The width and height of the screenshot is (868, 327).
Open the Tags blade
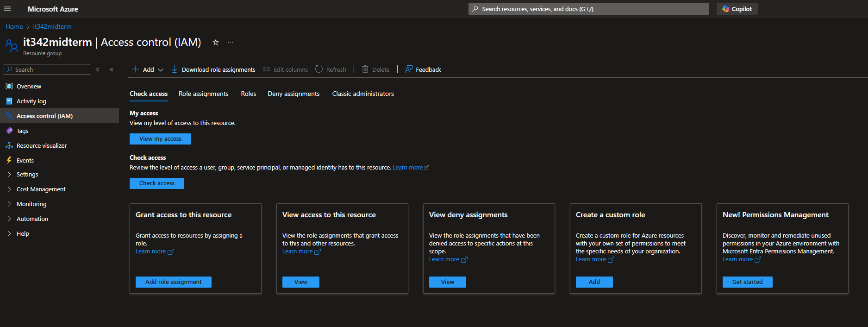(x=22, y=131)
